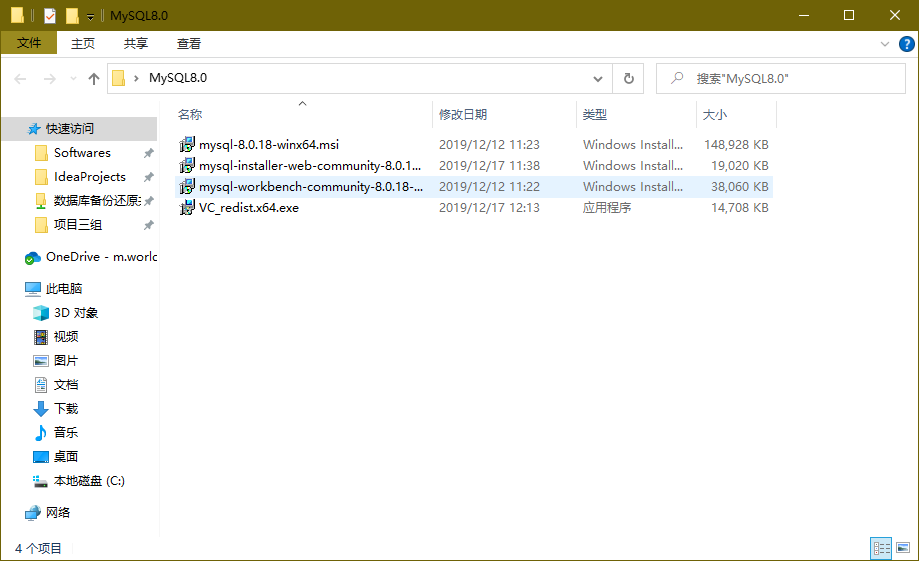919x561 pixels.
Task: Open 本地磁盘 (C:) in navigation pane
Action: pos(89,481)
